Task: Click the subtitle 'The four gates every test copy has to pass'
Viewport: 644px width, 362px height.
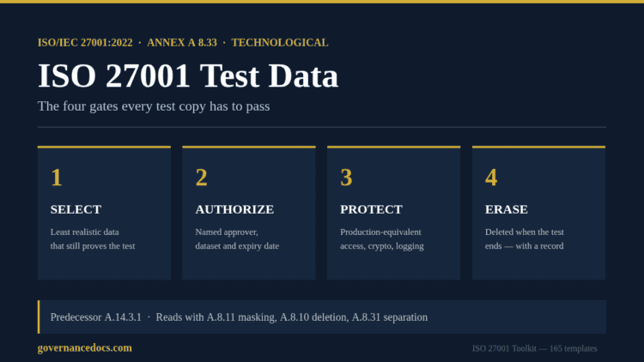Action: 154,106
